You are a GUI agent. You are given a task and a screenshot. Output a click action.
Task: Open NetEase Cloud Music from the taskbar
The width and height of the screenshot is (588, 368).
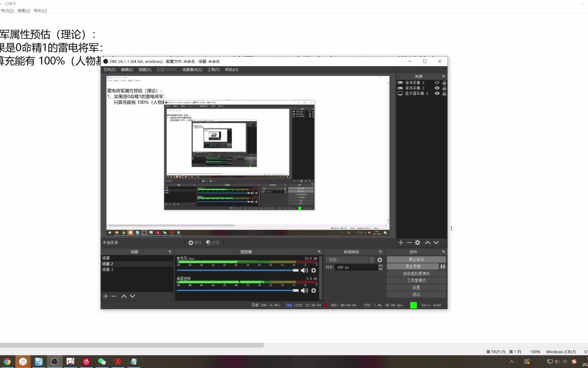(x=86, y=362)
